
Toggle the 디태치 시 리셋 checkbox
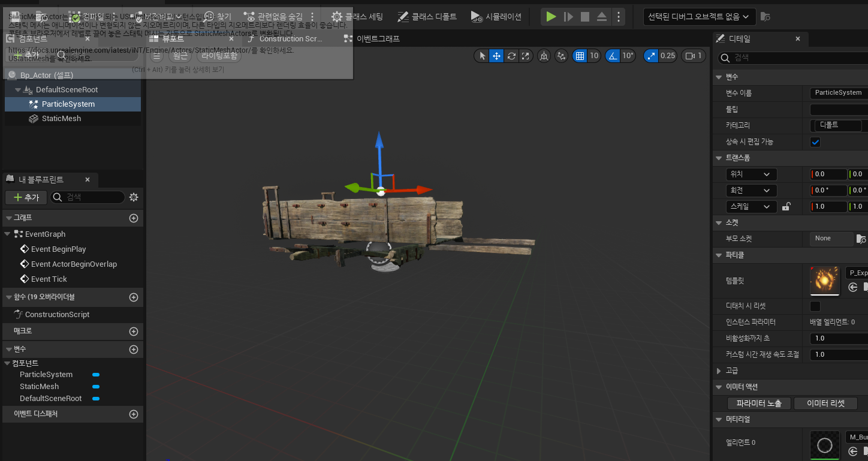pos(815,306)
